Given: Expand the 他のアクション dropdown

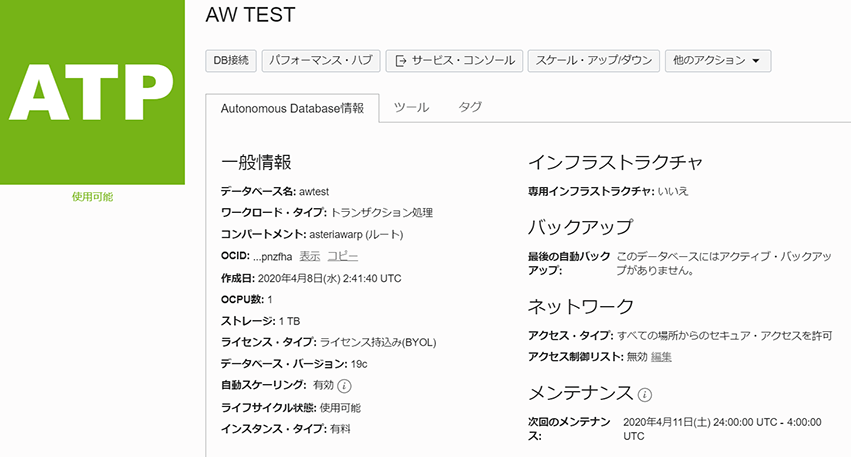Looking at the screenshot, I should (718, 61).
